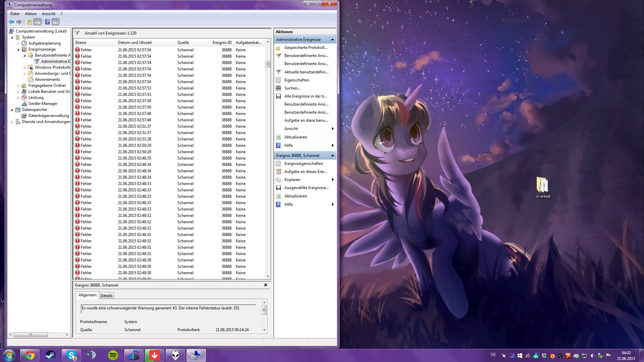Click Ereigniseigenschaften in the actions pane
The image size is (644, 362).
tap(303, 164)
